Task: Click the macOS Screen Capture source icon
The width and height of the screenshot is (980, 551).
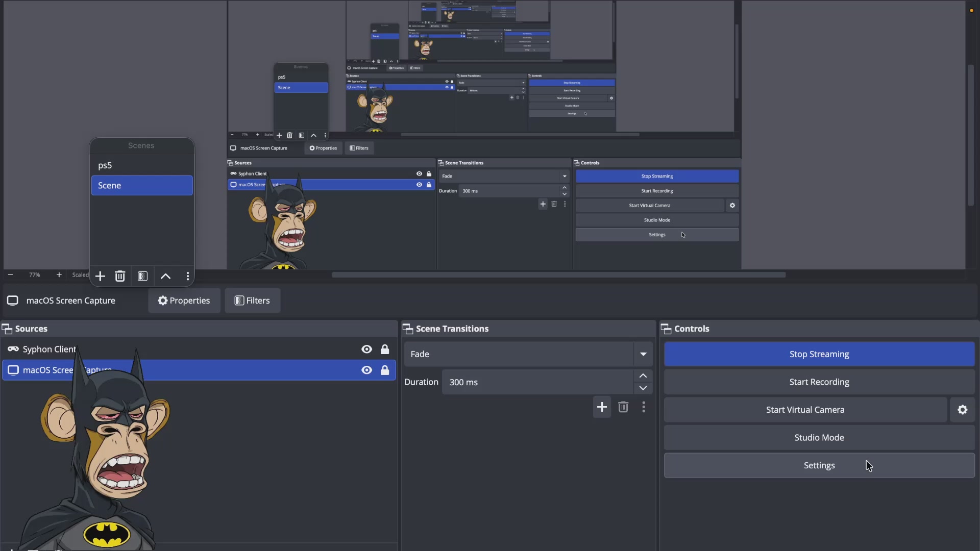Action: click(x=13, y=370)
